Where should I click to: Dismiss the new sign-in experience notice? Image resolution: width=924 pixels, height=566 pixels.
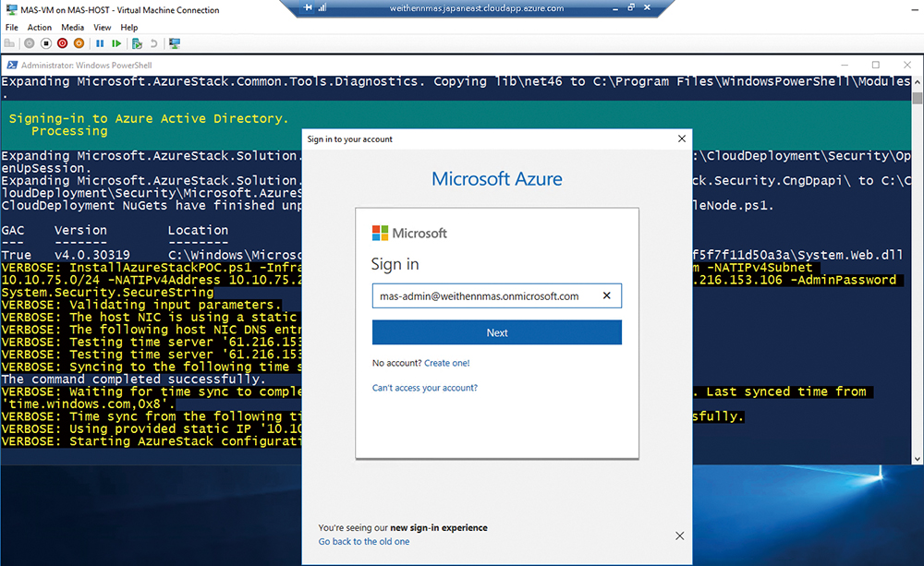(679, 536)
